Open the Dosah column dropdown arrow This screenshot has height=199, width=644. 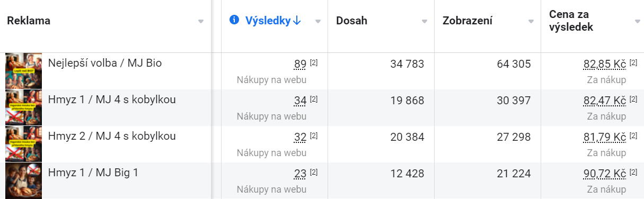click(425, 21)
